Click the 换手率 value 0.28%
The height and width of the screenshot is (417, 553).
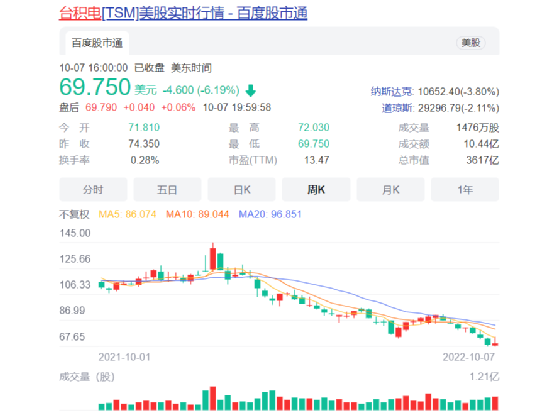(x=145, y=160)
